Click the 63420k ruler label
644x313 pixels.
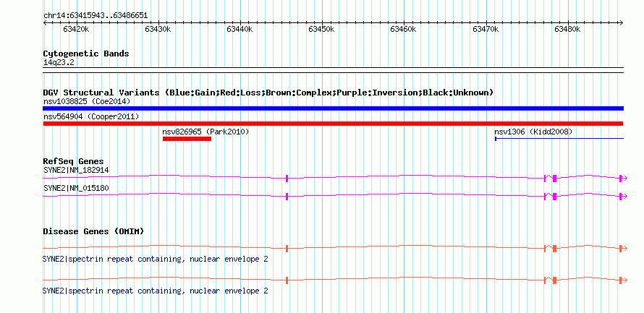pos(75,29)
